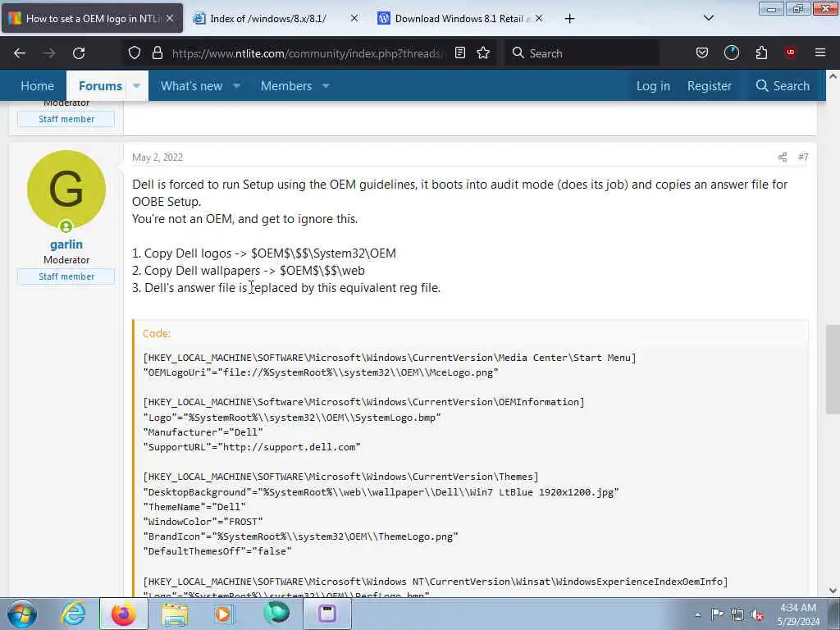The image size is (840, 630).
Task: Open the Members page
Action: pos(286,85)
